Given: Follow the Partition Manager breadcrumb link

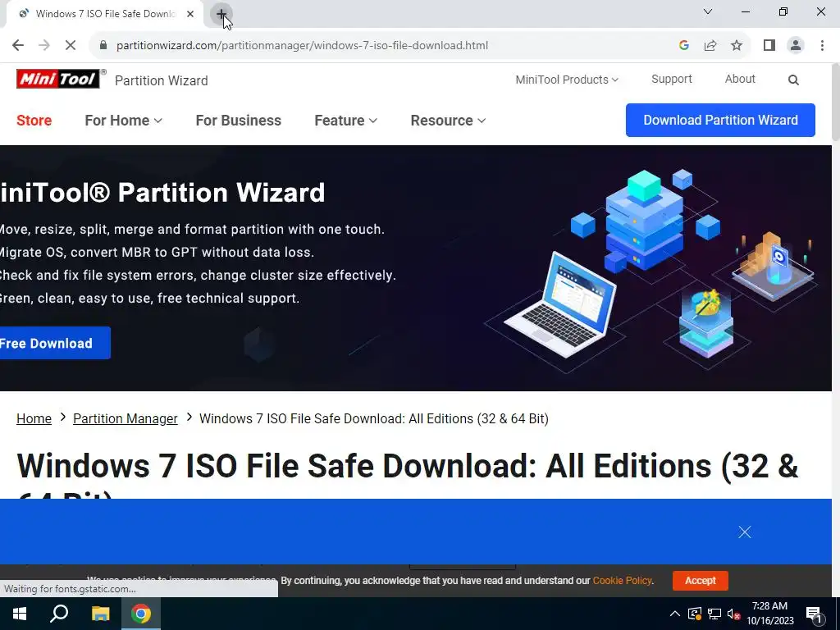Looking at the screenshot, I should (126, 418).
